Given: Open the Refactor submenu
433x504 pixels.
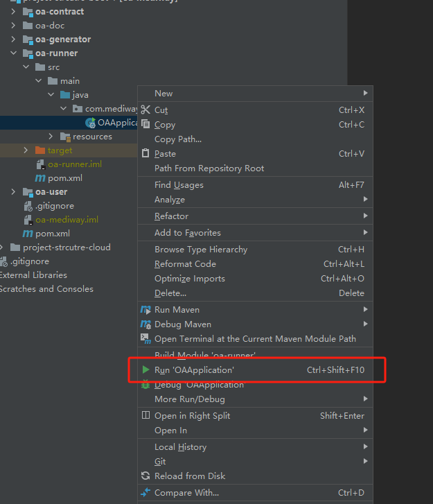Looking at the screenshot, I should (x=171, y=216).
